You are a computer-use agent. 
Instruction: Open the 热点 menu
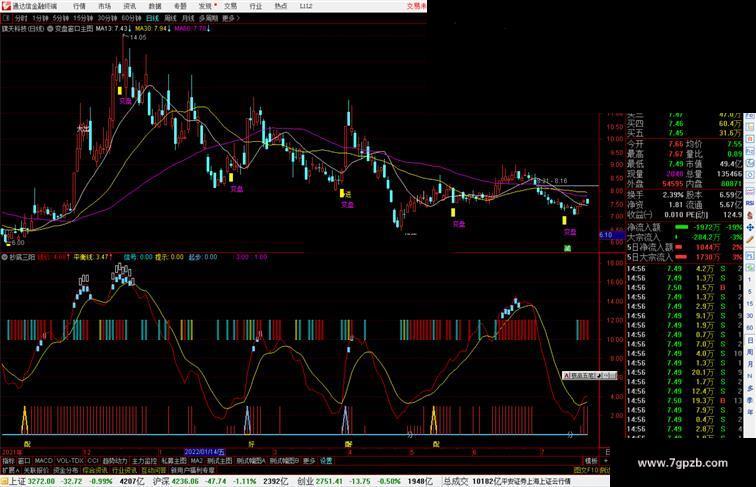tap(281, 6)
